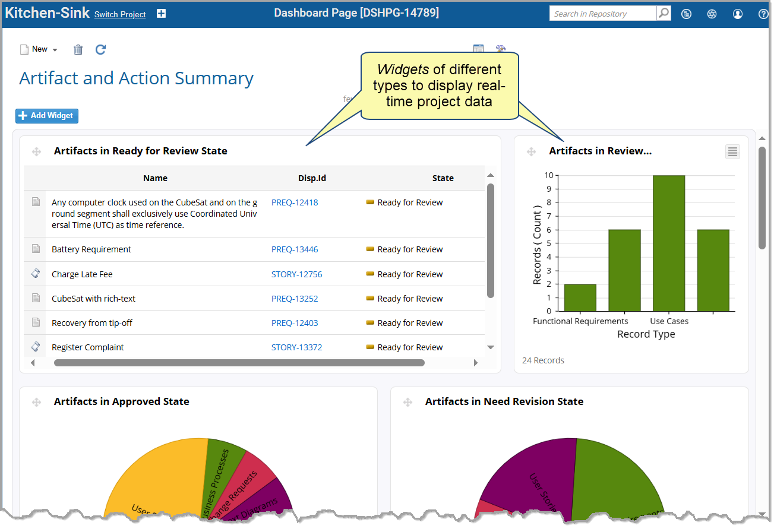Open the STORY-12756 link
This screenshot has height=532, width=774.
point(296,274)
